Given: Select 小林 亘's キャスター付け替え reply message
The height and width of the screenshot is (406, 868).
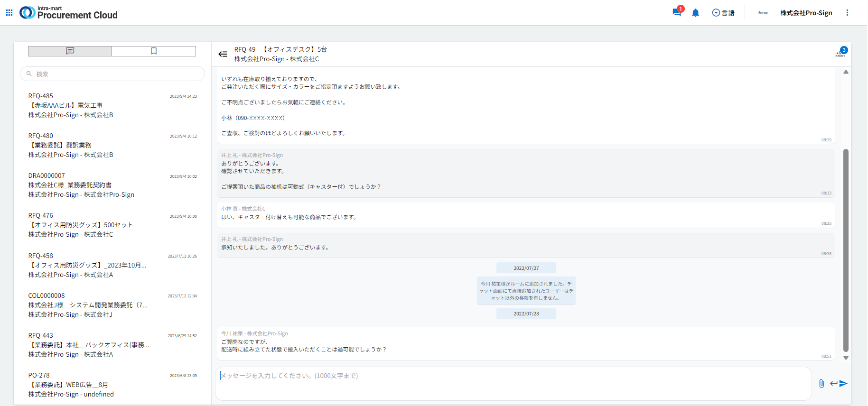Looking at the screenshot, I should (526, 215).
